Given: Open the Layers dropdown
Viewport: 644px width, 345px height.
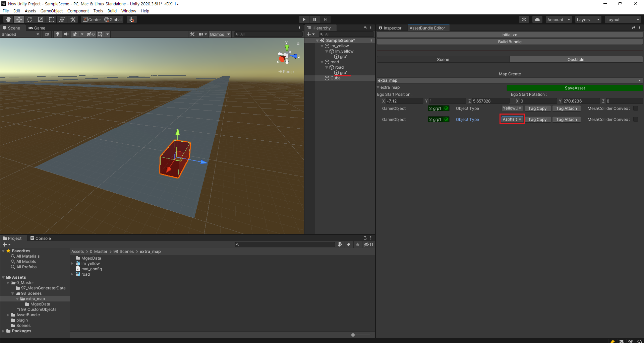Looking at the screenshot, I should coord(588,19).
